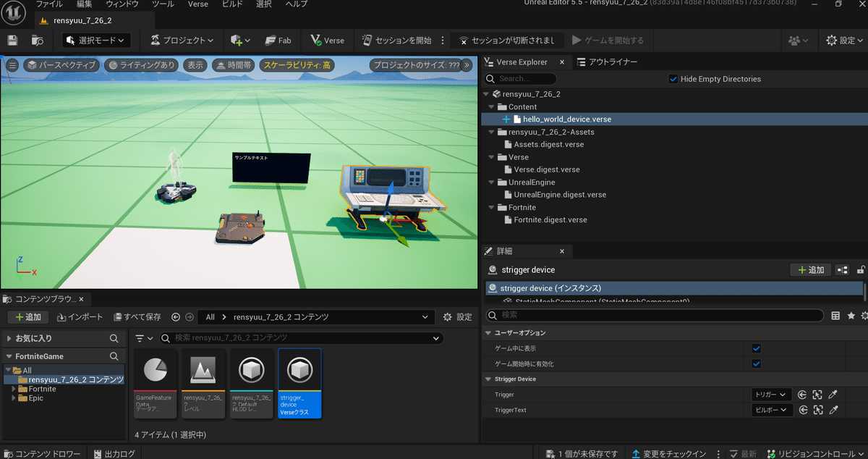Click the Verse build button
868x459 pixels.
(327, 41)
